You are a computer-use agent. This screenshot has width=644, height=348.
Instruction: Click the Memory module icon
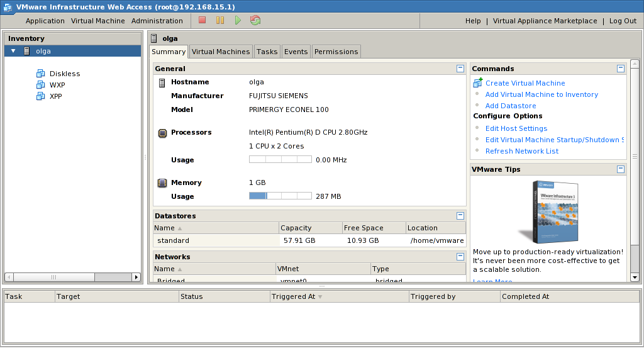coord(162,183)
